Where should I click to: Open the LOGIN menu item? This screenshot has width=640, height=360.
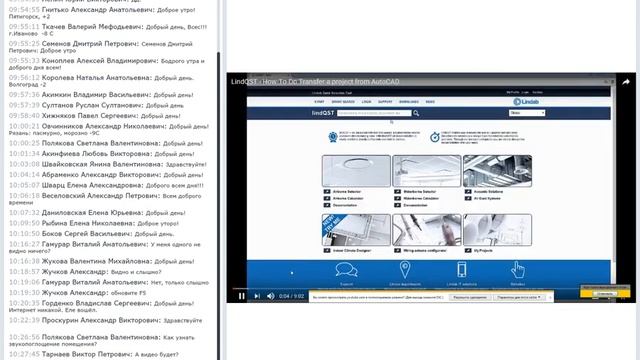pos(366,102)
